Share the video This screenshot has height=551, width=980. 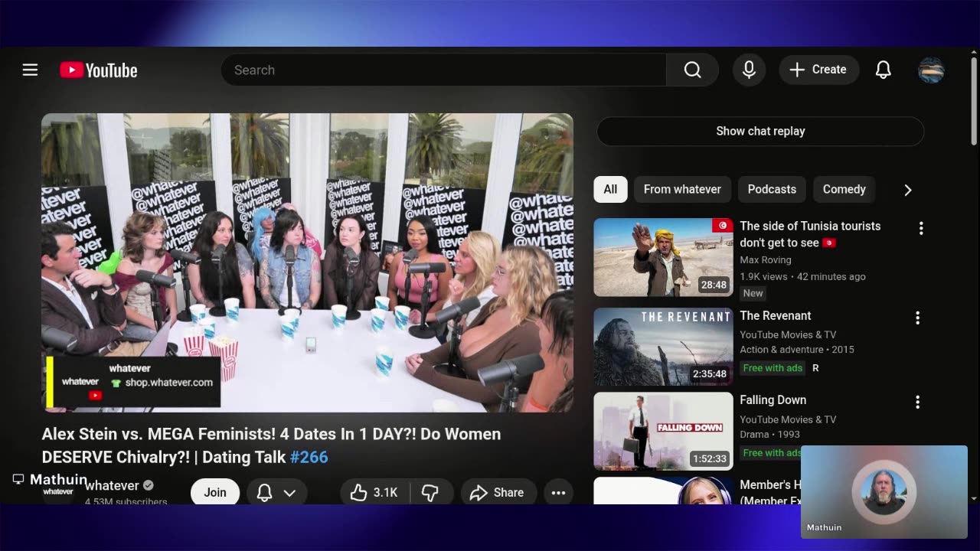[x=497, y=492]
